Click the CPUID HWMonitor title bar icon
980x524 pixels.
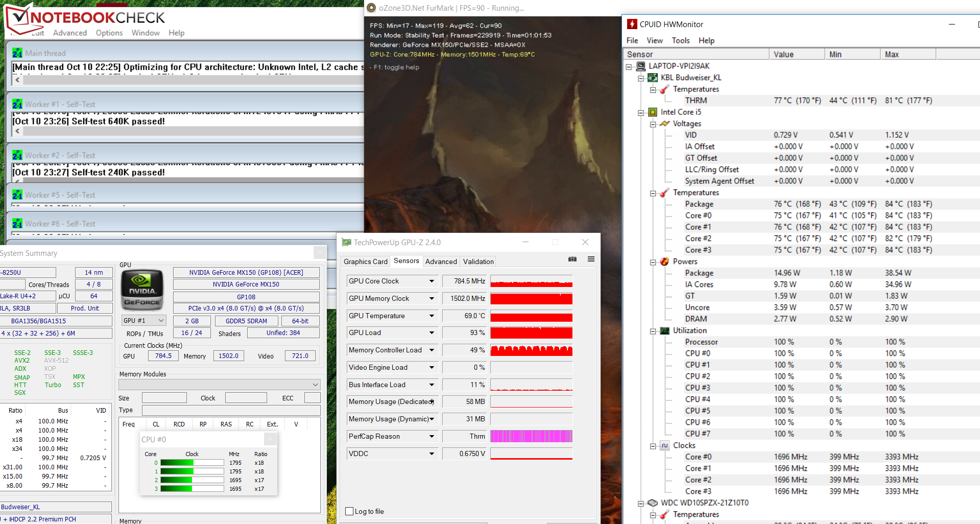[632, 24]
